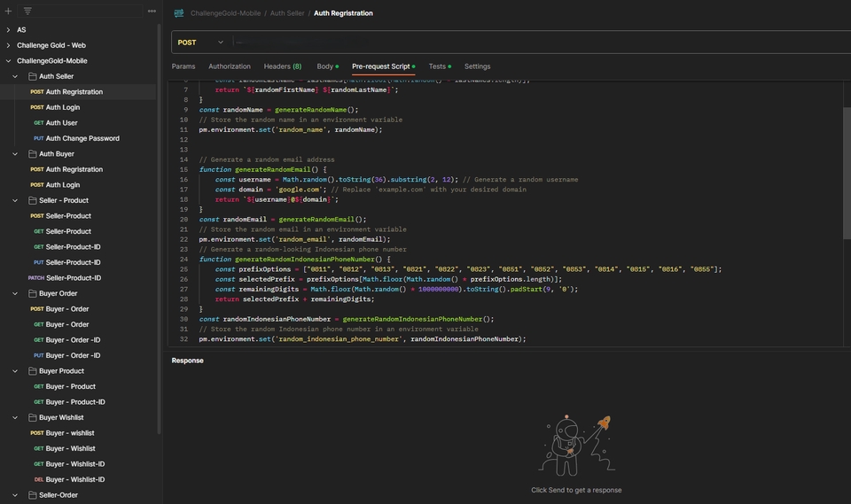Collapse the Auth Buyer folder chevron

(x=15, y=154)
